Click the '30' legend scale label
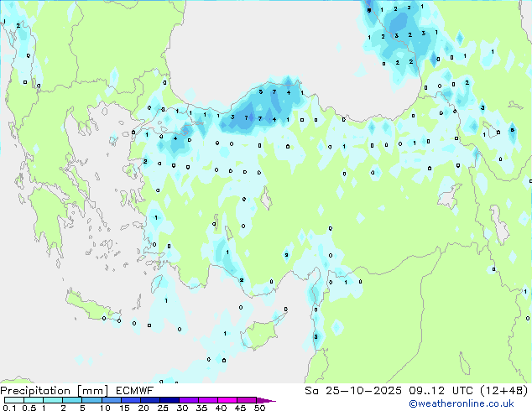This screenshot has height=411, width=532. point(182,408)
